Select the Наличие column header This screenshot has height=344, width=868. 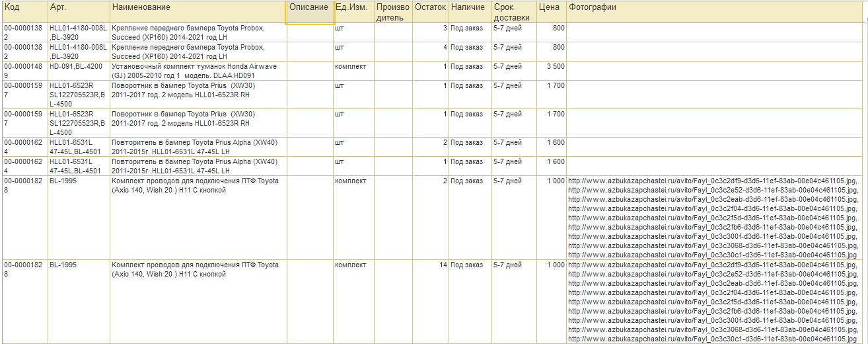pyautogui.click(x=469, y=12)
